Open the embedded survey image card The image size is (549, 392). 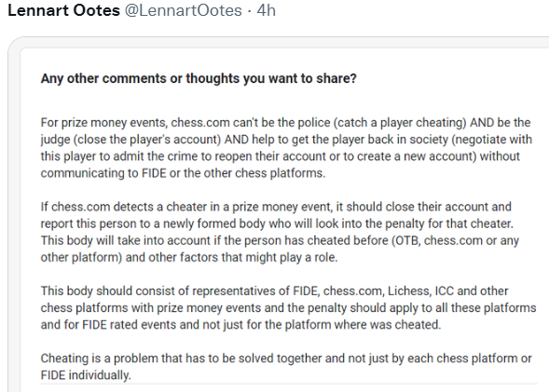279,214
